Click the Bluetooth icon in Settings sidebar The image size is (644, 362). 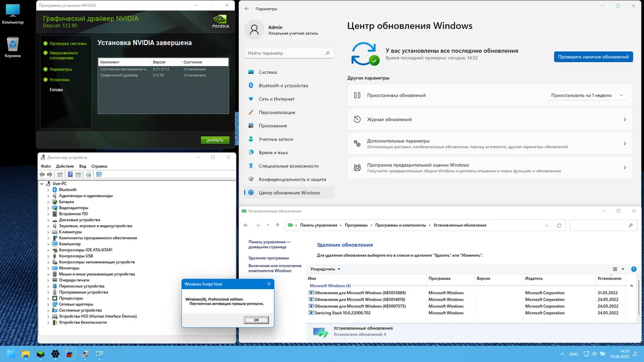pyautogui.click(x=251, y=85)
